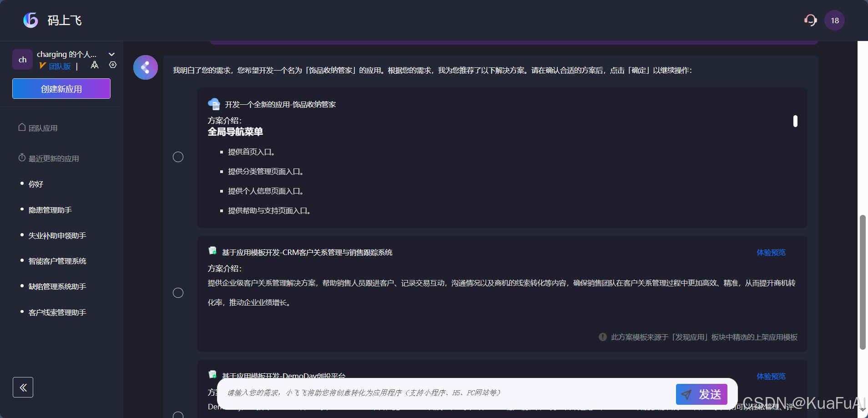Open the team members icon
868x418 pixels.
click(x=95, y=65)
